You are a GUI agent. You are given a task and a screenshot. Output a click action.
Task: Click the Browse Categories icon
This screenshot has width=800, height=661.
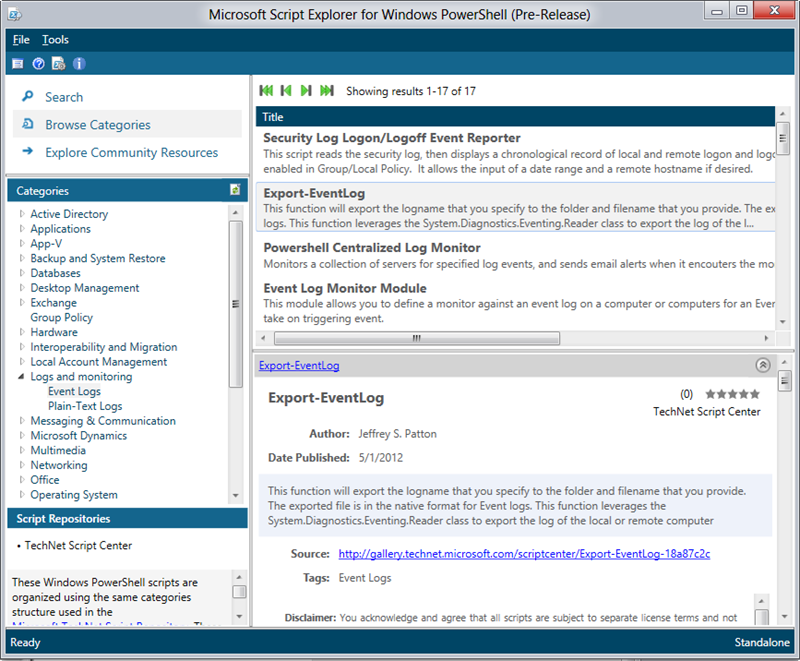click(x=28, y=124)
